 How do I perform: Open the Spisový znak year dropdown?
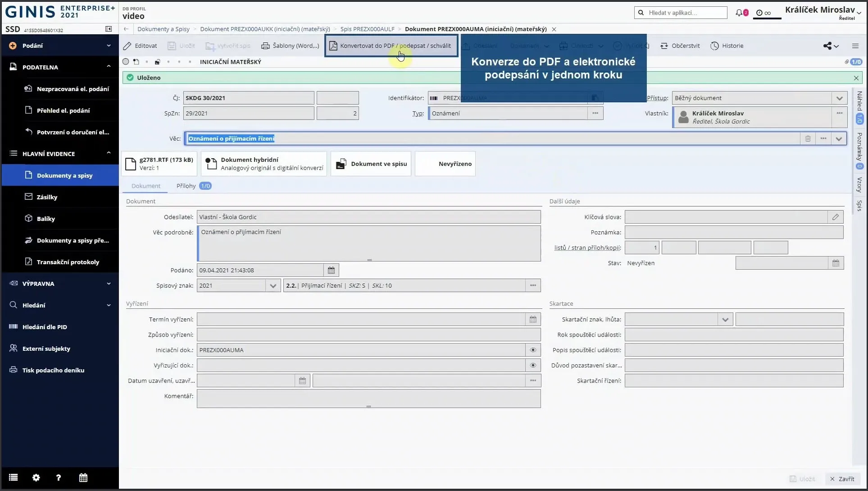pyautogui.click(x=273, y=285)
